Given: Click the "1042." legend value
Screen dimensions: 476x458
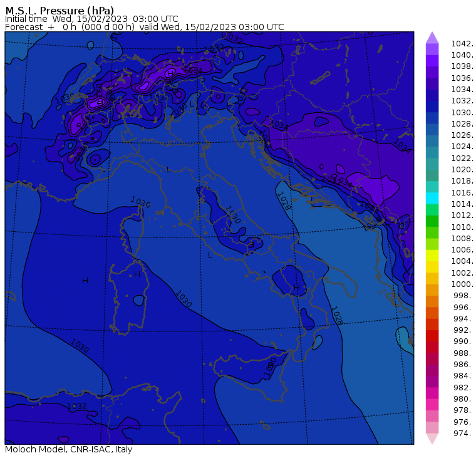Looking at the screenshot, I should (462, 44).
